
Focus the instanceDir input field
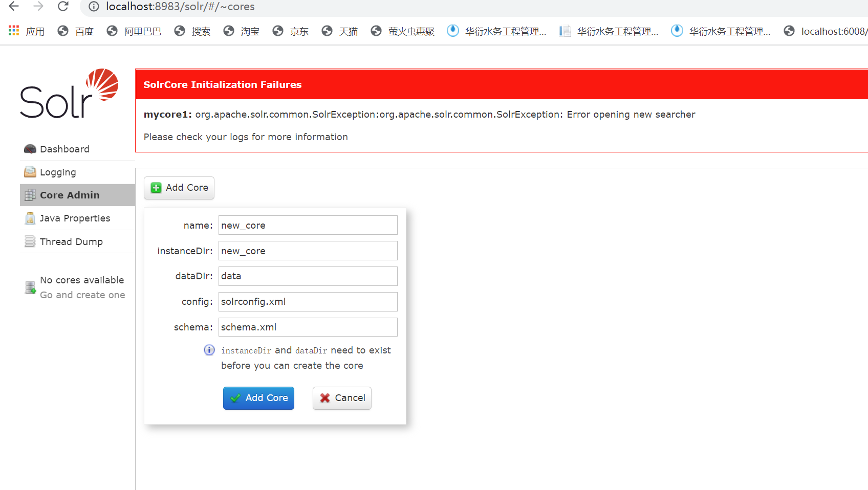coord(308,251)
